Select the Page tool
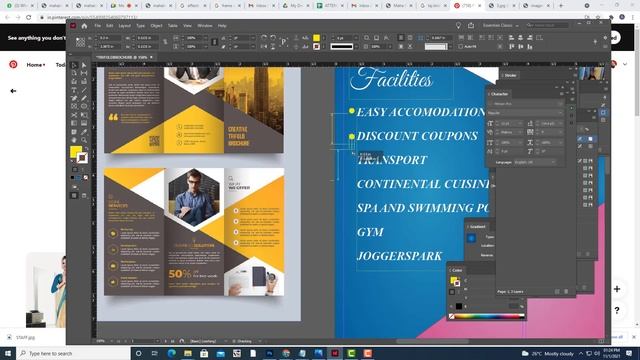This screenshot has width=640, height=360. [74, 73]
